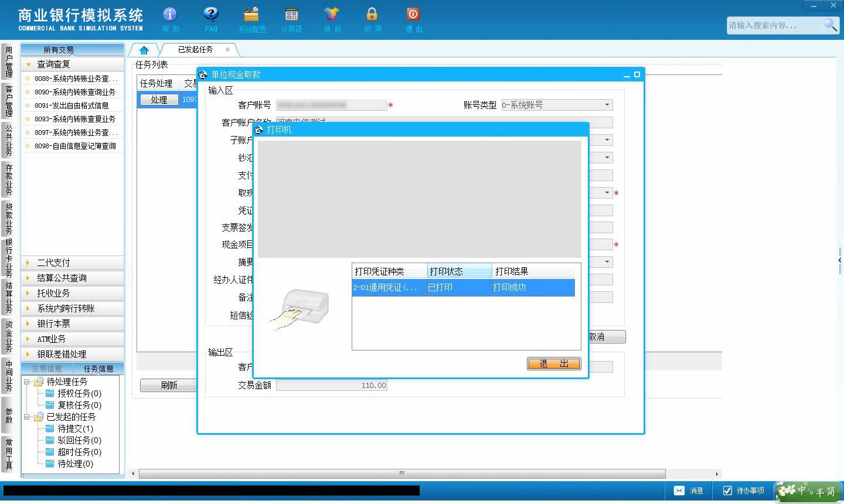Open the 用户管理 side tab
This screenshot has height=504, width=844.
tap(9, 62)
